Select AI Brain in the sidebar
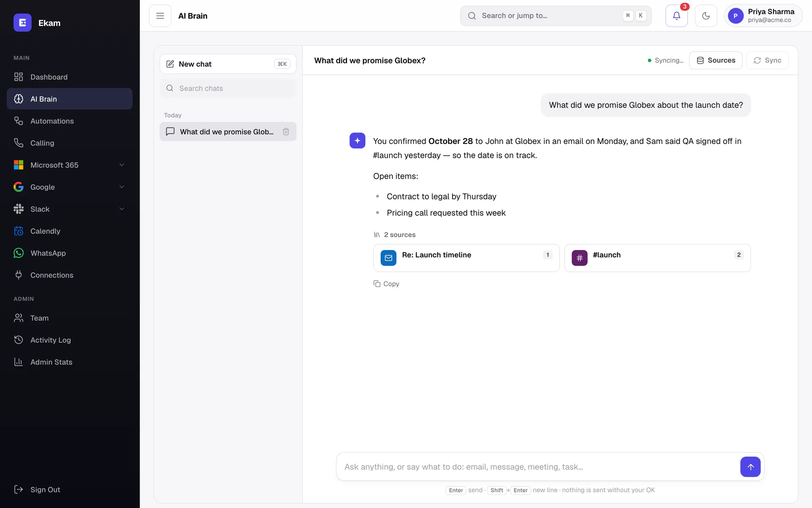 tap(70, 99)
